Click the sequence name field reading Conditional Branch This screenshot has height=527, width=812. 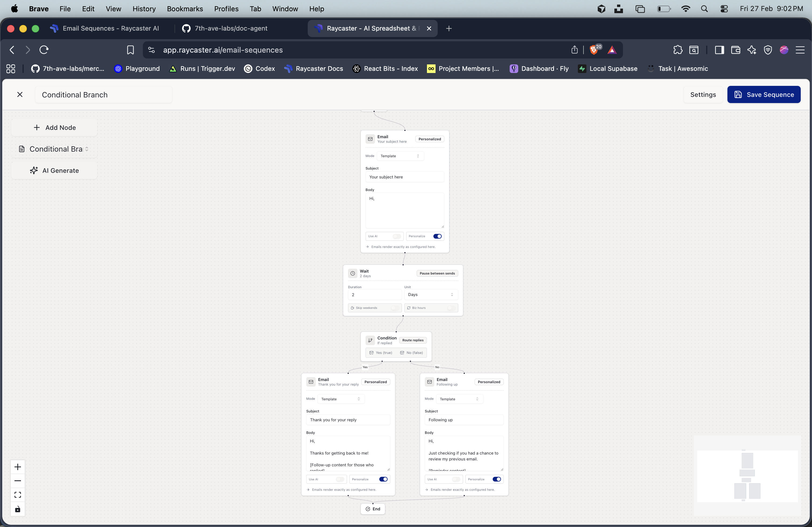[x=103, y=94]
